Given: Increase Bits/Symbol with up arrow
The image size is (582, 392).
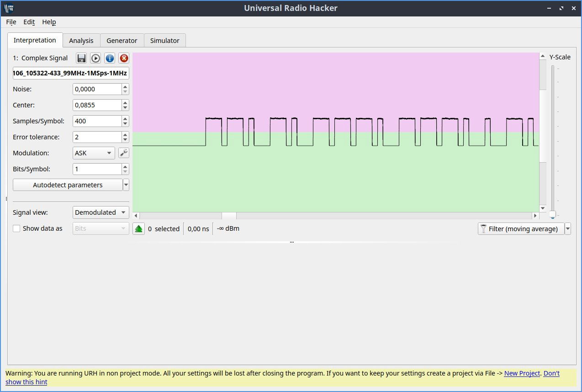Looking at the screenshot, I should (125, 166).
